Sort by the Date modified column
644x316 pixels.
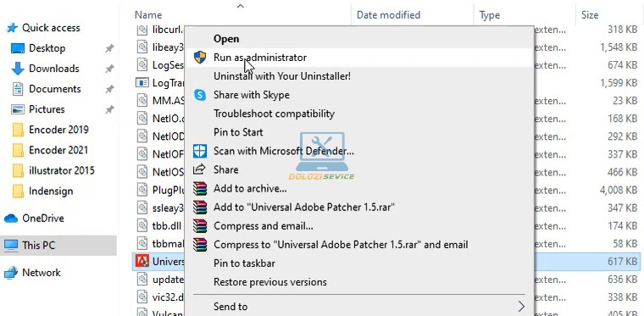point(388,15)
